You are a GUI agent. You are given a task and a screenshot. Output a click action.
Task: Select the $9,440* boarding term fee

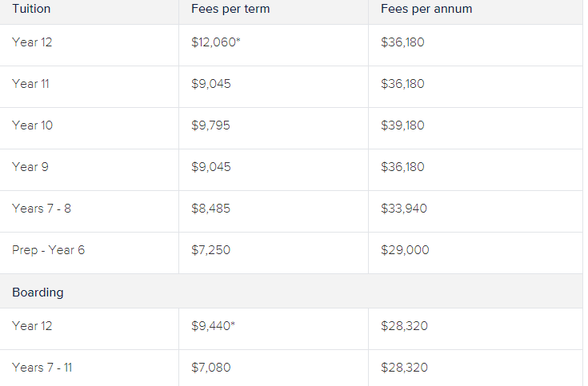click(213, 326)
